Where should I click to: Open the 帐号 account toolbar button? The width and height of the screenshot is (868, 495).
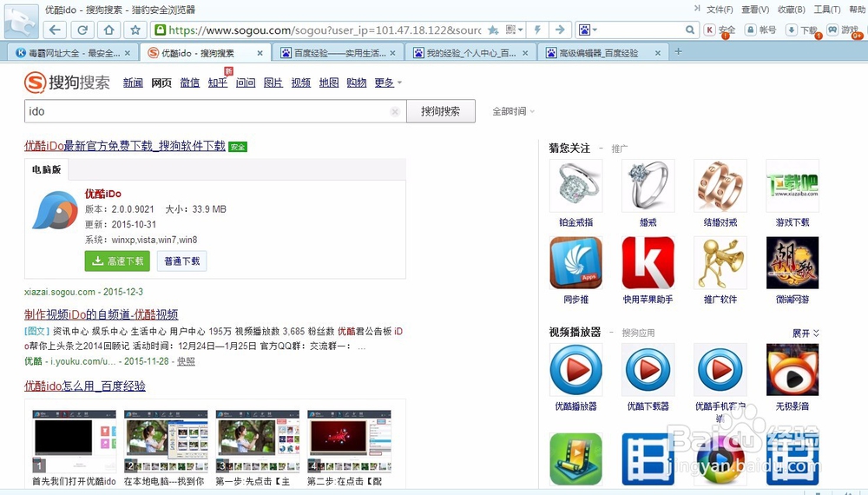pos(760,30)
